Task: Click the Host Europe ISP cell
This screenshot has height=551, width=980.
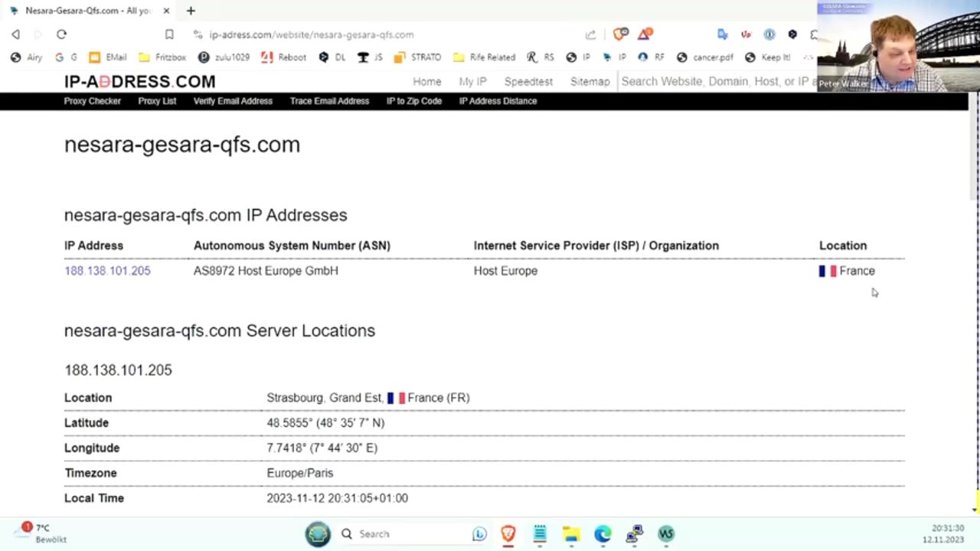Action: (x=505, y=271)
